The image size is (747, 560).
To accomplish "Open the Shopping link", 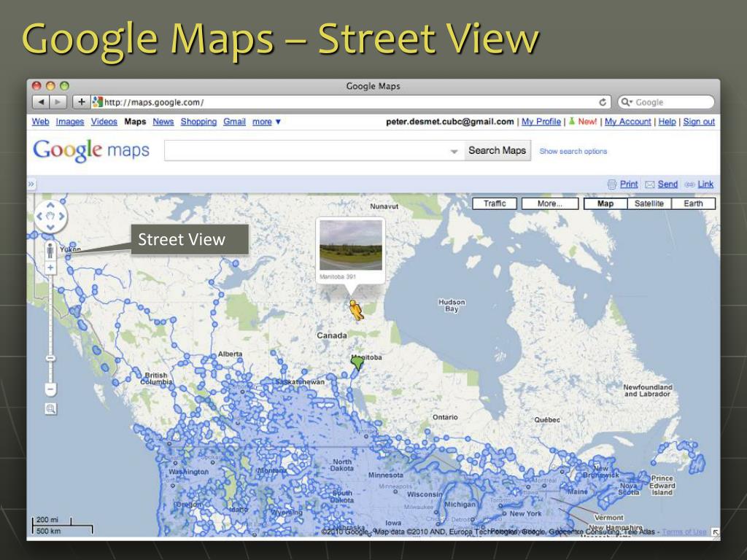I will point(198,122).
